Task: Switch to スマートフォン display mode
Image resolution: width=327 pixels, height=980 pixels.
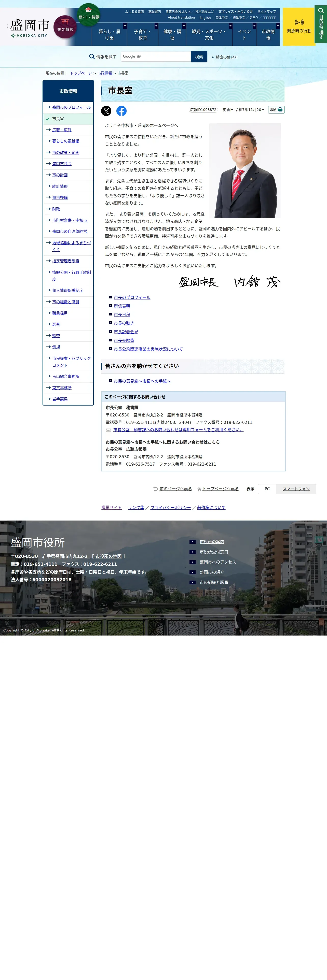Action: 296,489
